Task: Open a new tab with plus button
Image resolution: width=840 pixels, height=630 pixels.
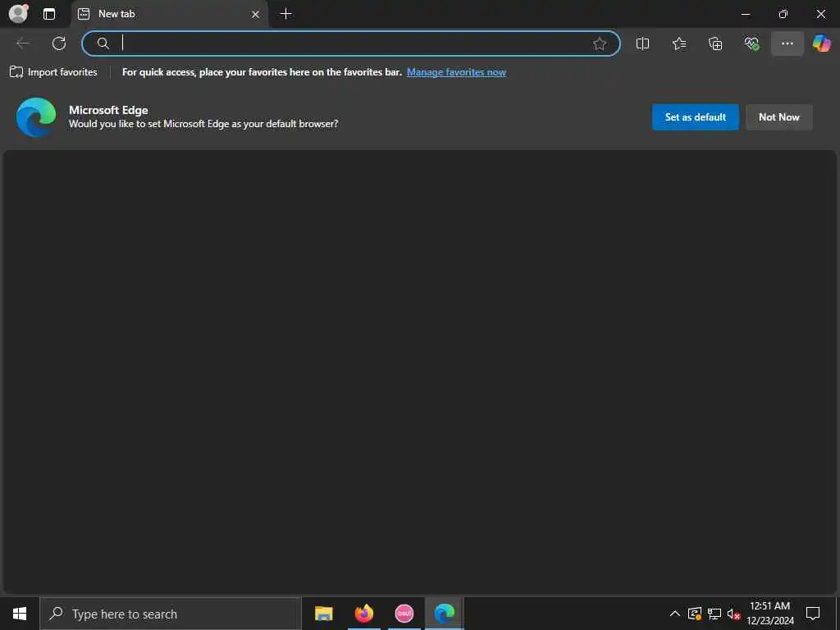Action: [x=286, y=14]
